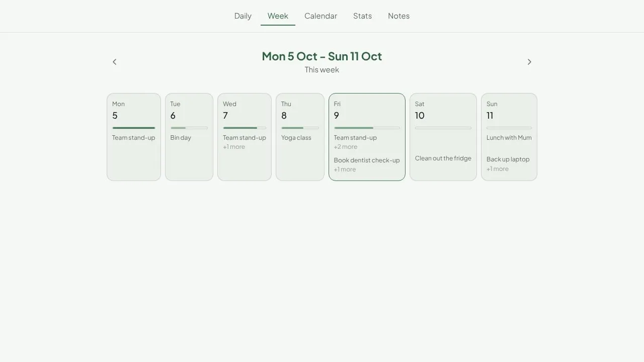Go to the previous week arrow
Screen dimensions: 644x362
click(114, 62)
